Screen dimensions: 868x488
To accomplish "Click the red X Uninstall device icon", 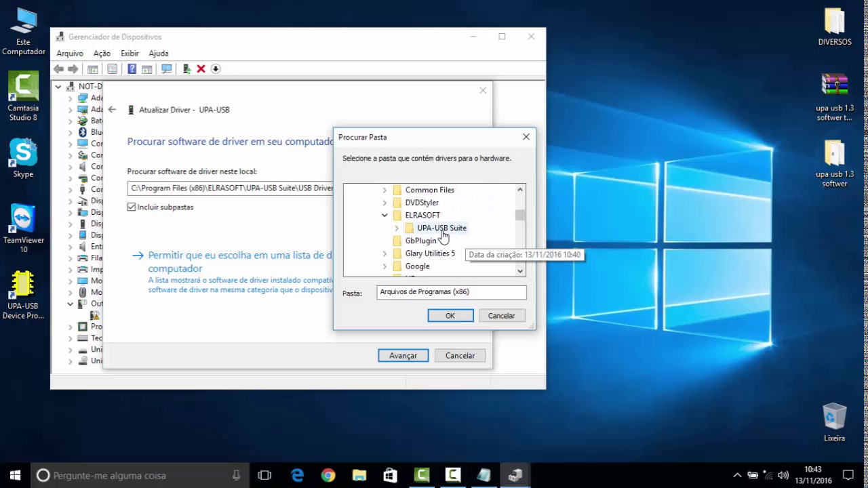I will [201, 69].
